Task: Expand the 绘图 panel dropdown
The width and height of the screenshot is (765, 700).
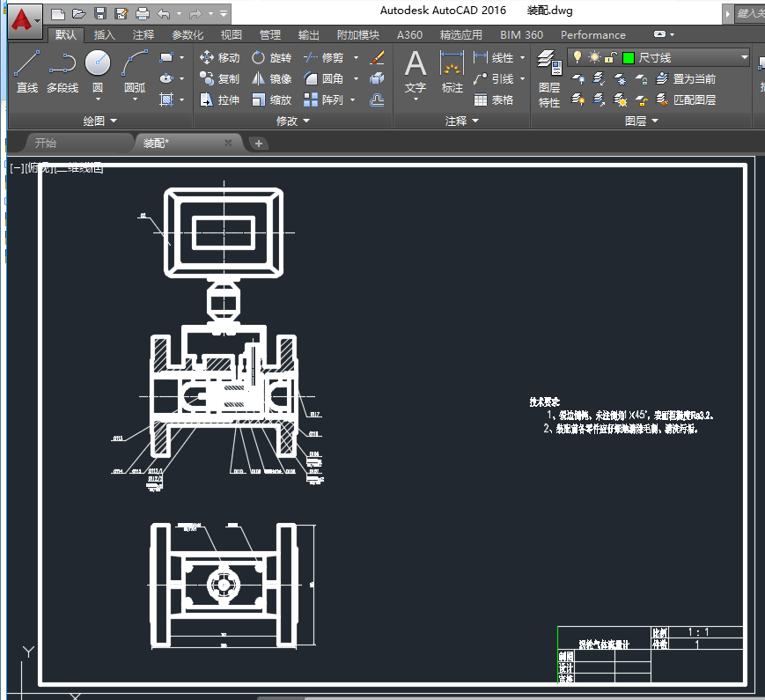Action: click(x=111, y=121)
